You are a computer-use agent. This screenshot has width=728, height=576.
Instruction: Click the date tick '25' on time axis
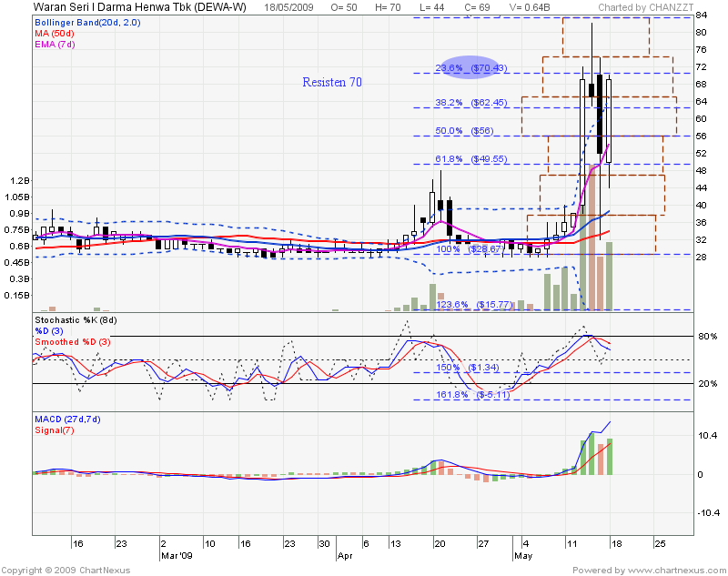tap(660, 543)
